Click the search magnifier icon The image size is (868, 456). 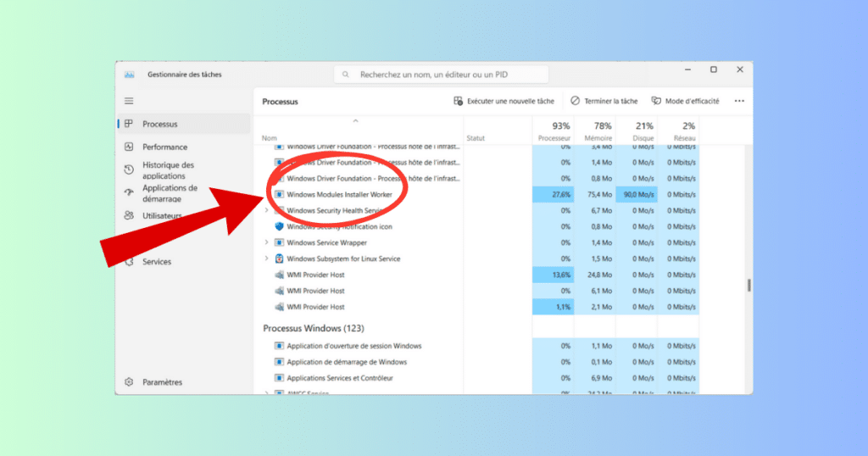coord(346,75)
